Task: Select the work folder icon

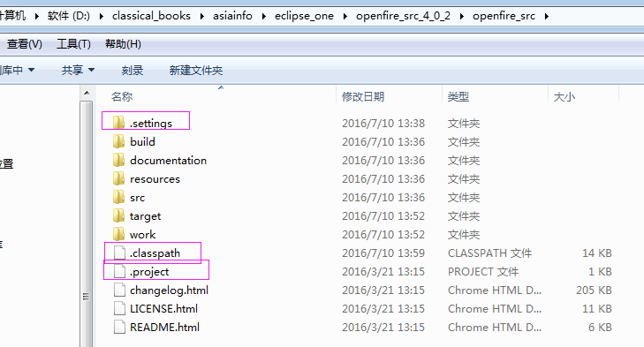Action: pyautogui.click(x=118, y=234)
